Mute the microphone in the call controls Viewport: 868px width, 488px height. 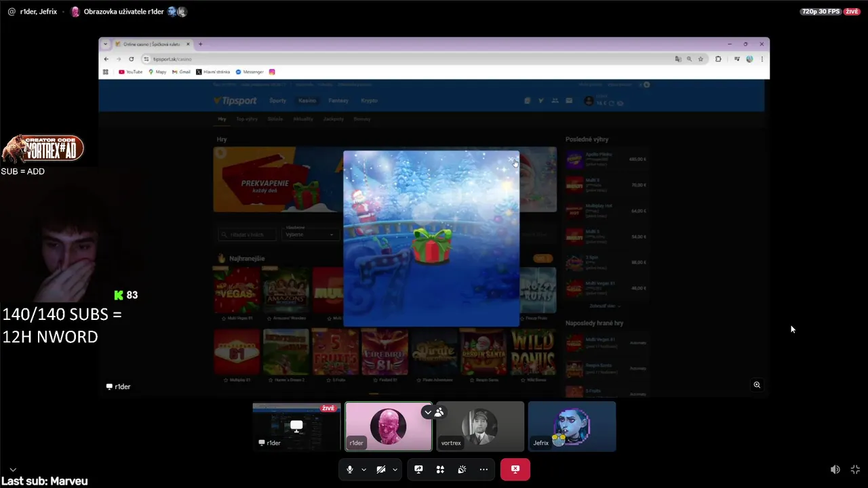pos(350,469)
